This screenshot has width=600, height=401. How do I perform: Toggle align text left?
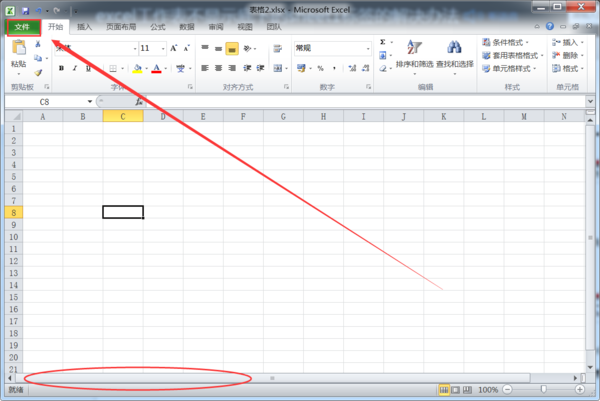(x=205, y=68)
